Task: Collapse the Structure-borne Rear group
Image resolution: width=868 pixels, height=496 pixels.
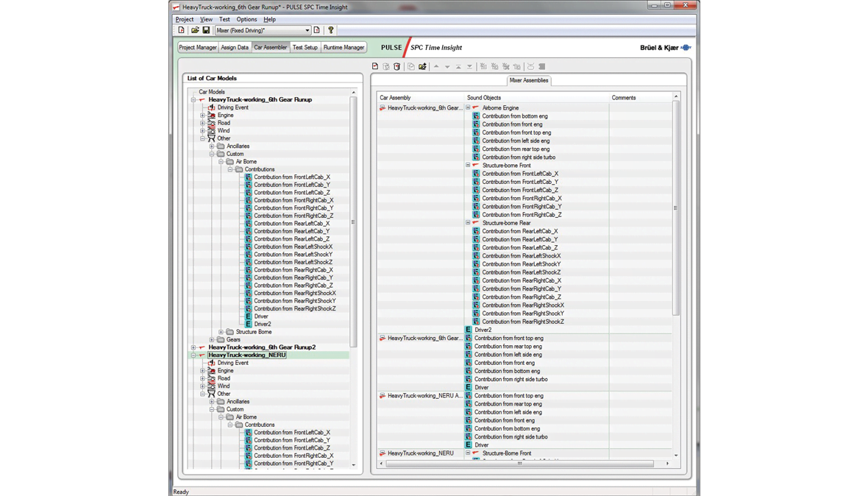Action: (468, 222)
